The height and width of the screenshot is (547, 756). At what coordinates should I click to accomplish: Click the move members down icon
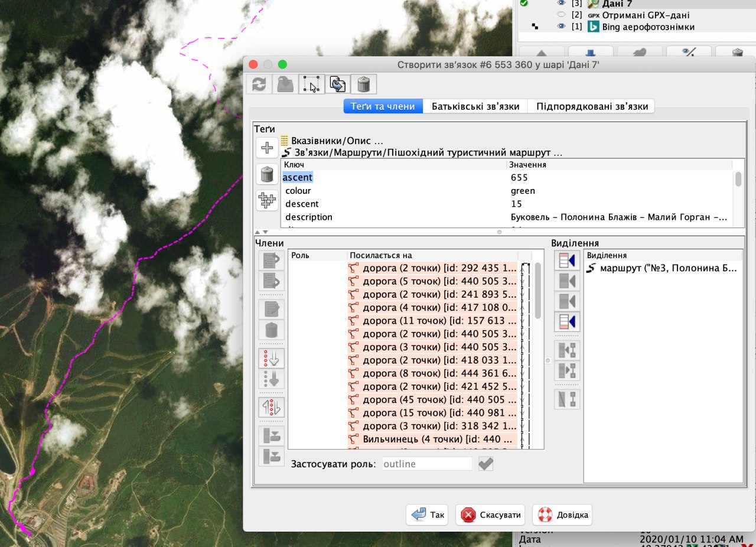(x=272, y=281)
